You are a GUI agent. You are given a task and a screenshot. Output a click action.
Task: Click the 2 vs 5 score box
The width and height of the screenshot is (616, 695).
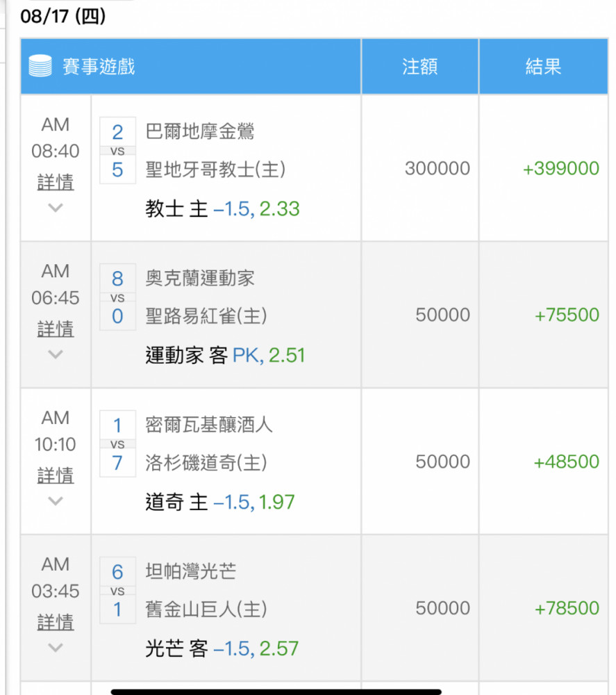[117, 150]
